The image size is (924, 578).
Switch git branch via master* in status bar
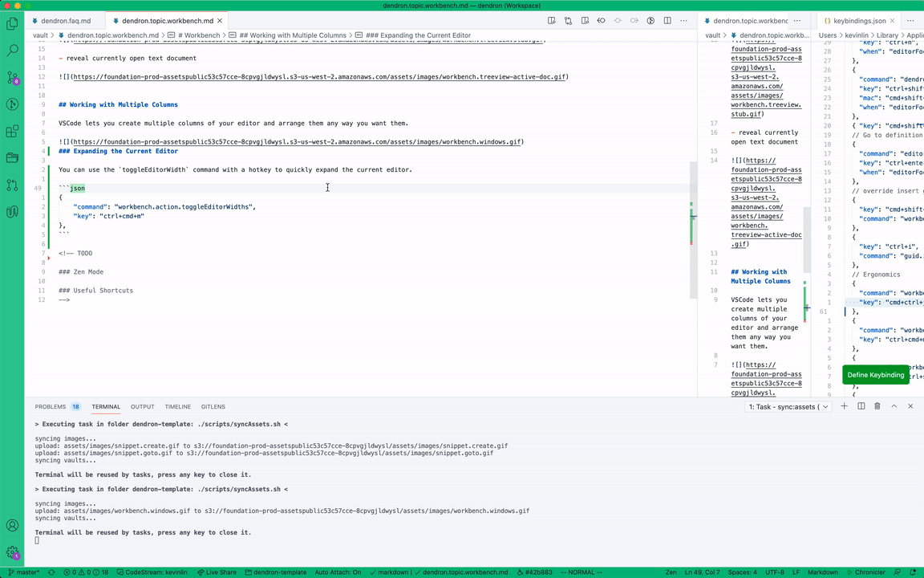click(24, 572)
